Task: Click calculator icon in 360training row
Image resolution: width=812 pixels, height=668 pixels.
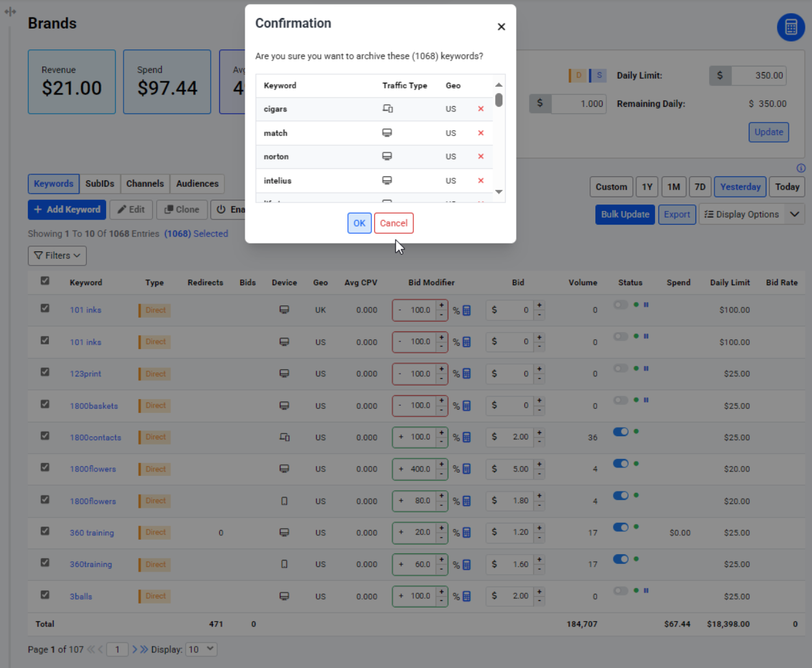Action: (467, 565)
